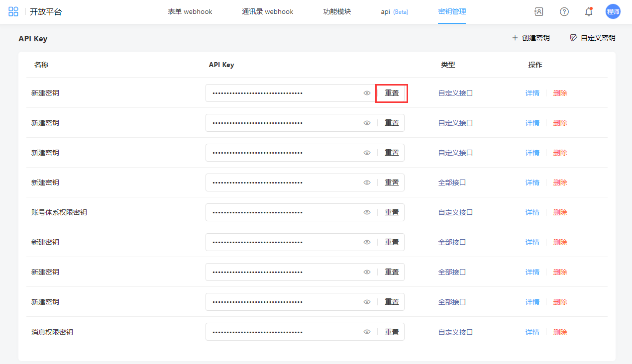Switch to the 表单 webhook tab
Viewport: 632px width, 364px height.
tap(190, 12)
